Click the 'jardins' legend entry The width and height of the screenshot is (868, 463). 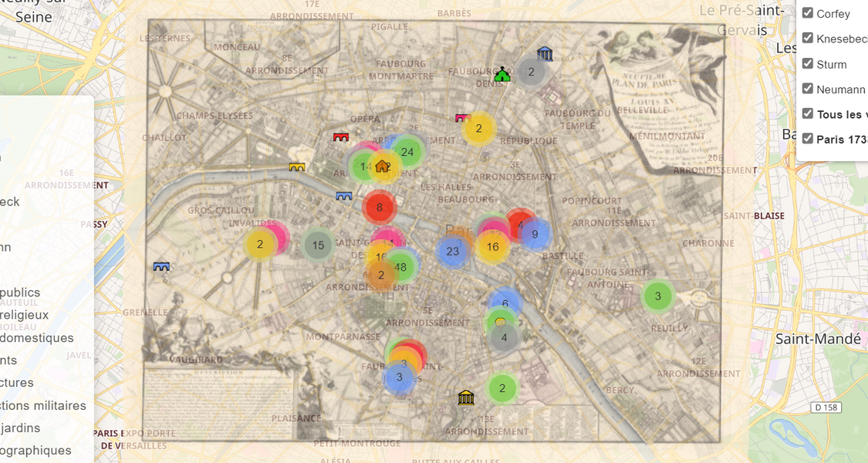click(21, 428)
